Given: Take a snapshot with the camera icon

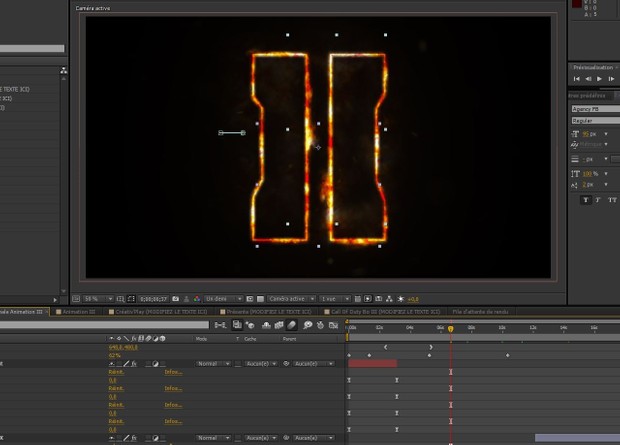Looking at the screenshot, I should tap(176, 299).
